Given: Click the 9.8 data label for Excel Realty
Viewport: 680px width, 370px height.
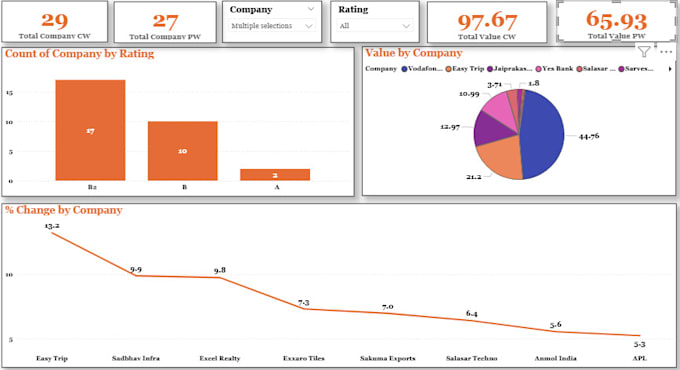Looking at the screenshot, I should click(220, 270).
